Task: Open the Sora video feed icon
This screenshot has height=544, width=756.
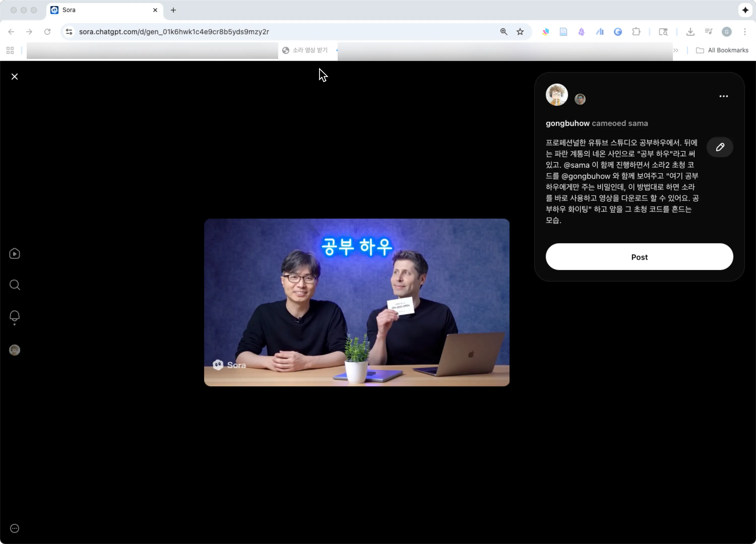Action: [x=14, y=254]
